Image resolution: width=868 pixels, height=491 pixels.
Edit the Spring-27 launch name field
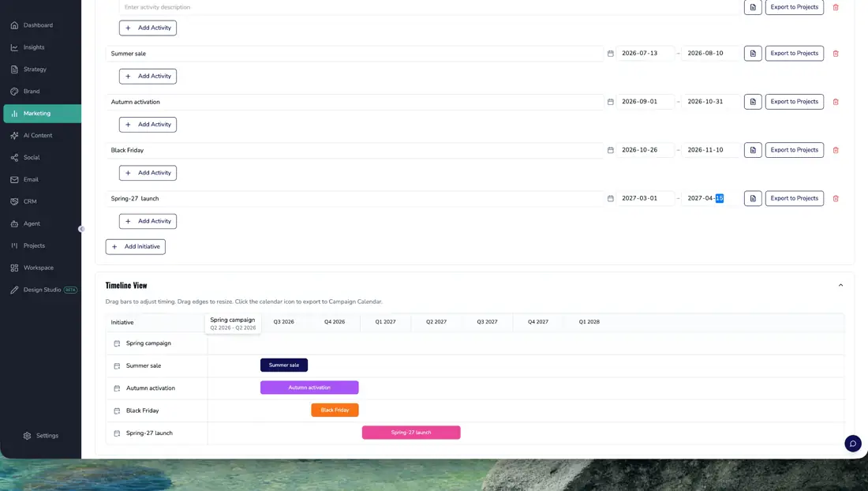pos(354,198)
